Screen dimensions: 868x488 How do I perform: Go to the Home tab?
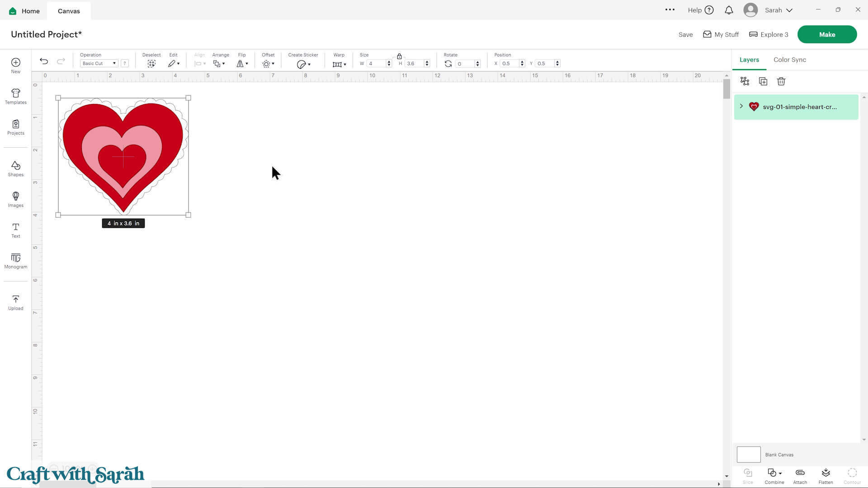click(25, 11)
